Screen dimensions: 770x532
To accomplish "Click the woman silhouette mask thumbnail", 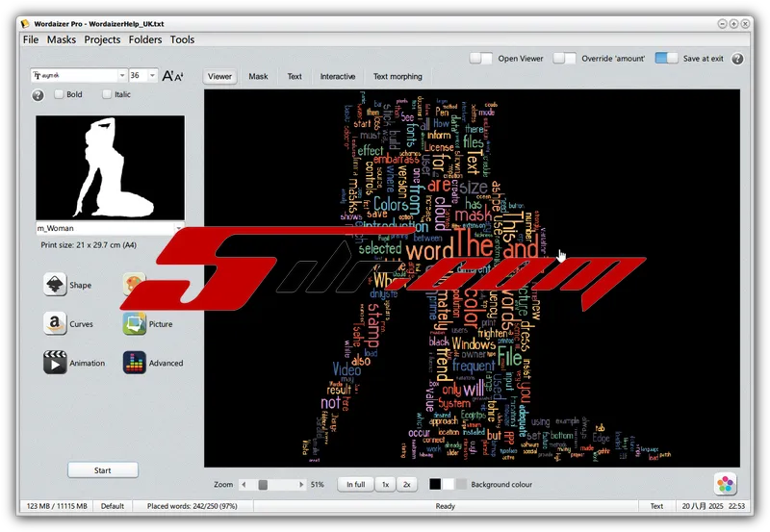I will click(x=111, y=167).
